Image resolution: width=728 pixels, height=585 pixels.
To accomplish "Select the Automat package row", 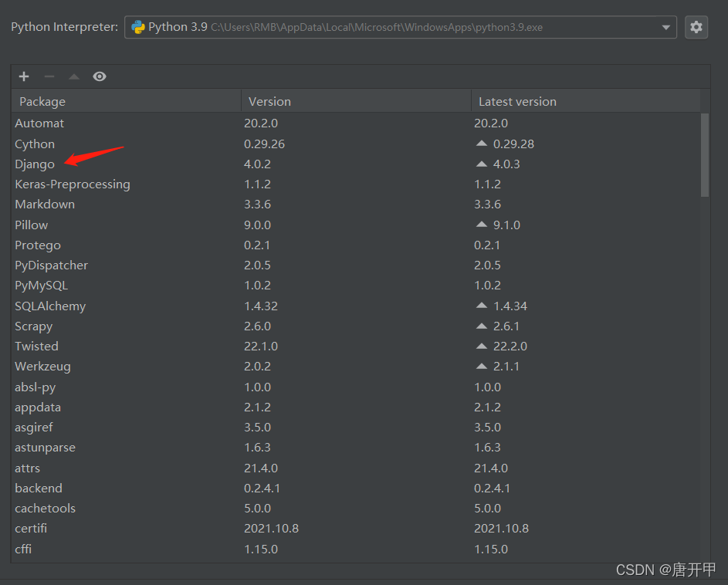I will coord(356,123).
